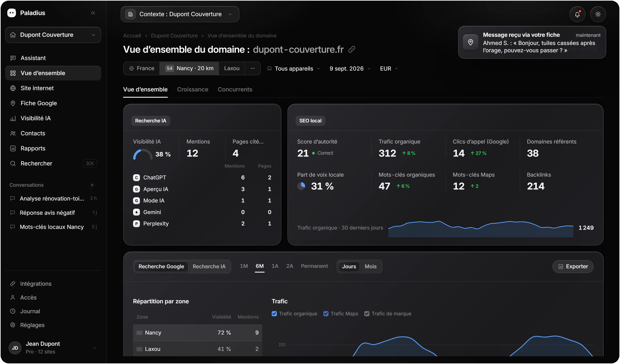
Task: Open the Tous appareils device dropdown
Action: (x=293, y=69)
